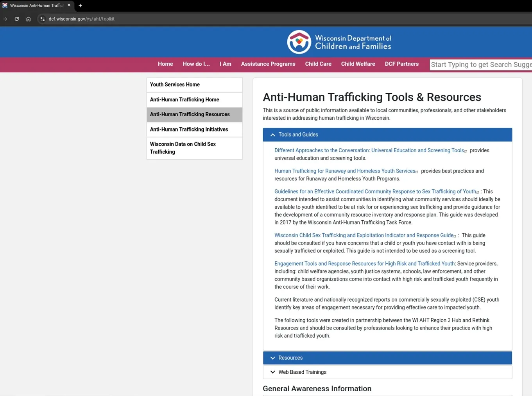Click the address bar URL
The image size is (532, 396).
[81, 19]
